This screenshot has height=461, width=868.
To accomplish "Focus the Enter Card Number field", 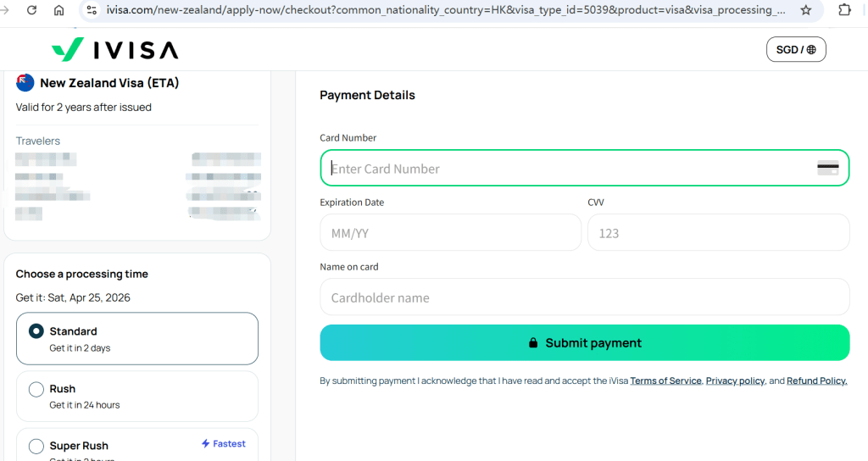I will 568,169.
